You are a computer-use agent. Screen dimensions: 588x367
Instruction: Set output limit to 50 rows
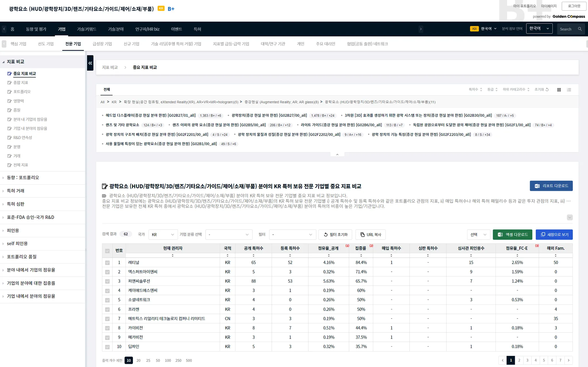coord(158,360)
